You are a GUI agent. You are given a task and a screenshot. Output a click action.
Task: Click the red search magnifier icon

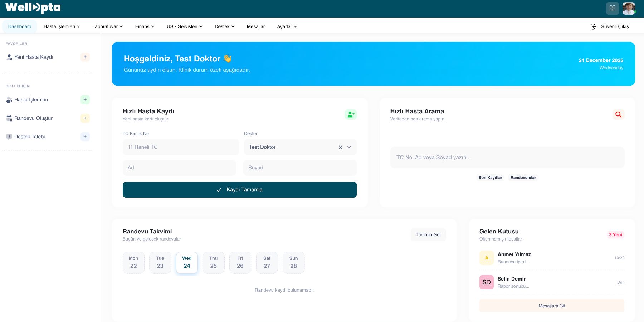618,114
